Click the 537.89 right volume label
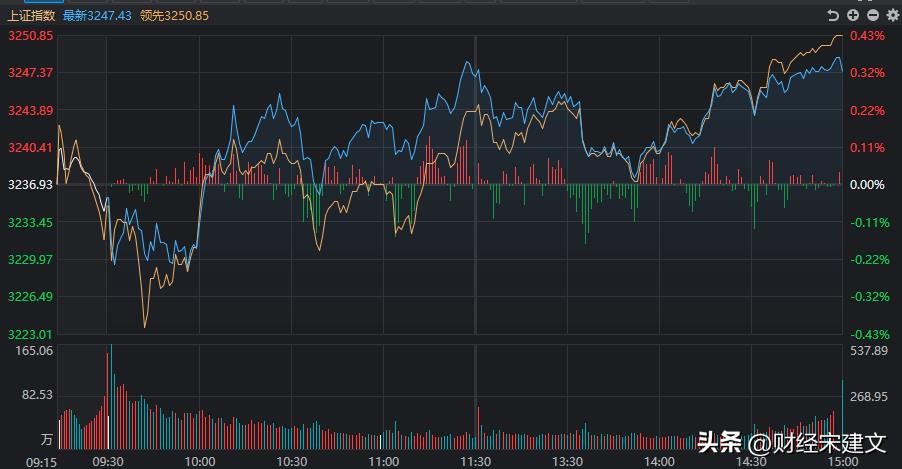 (x=868, y=351)
